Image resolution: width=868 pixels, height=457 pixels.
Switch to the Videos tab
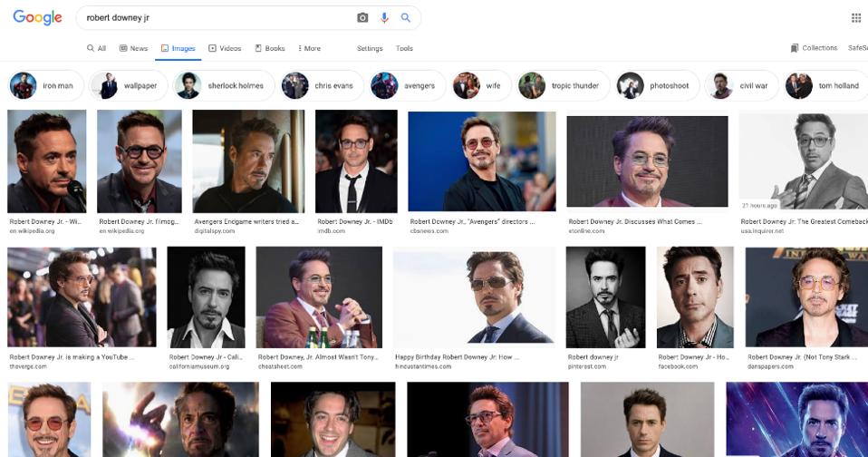point(225,48)
